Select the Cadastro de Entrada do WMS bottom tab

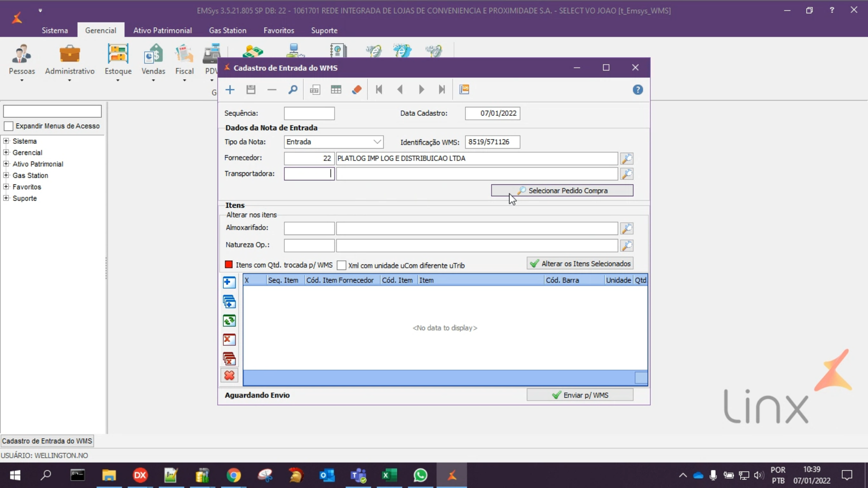(47, 441)
